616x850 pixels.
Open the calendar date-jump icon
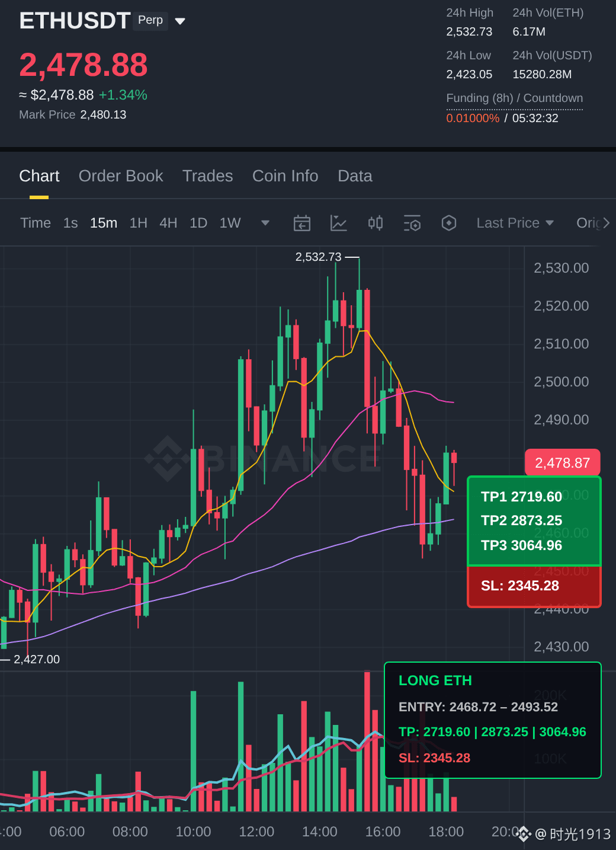(x=302, y=223)
